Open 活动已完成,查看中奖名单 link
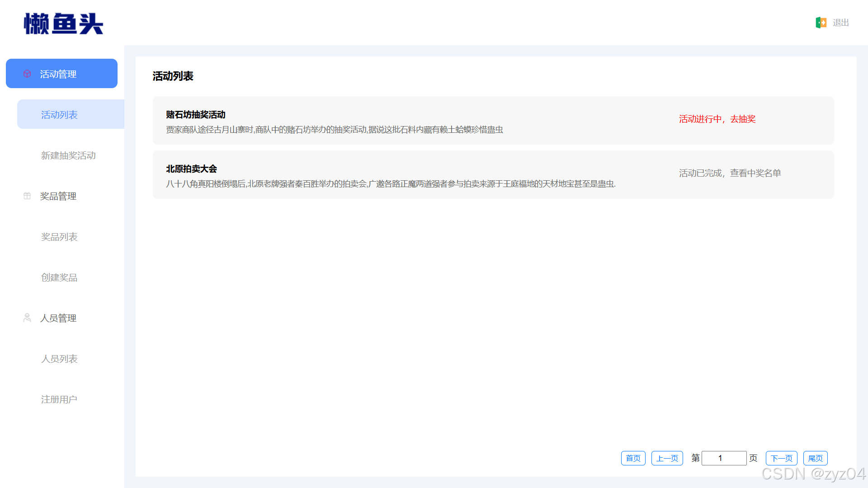The width and height of the screenshot is (868, 488). 730,173
